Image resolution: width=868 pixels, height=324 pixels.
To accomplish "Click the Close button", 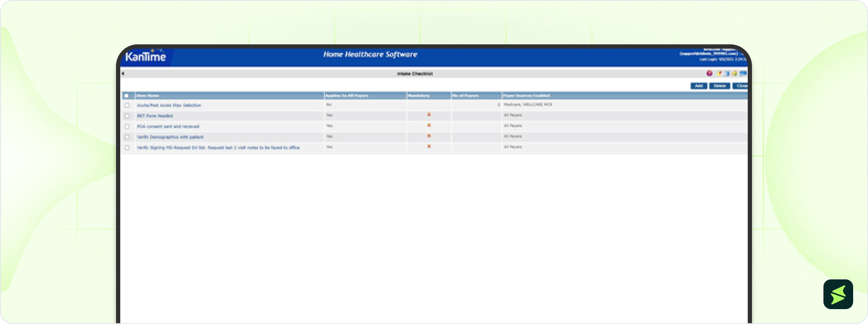I will (x=740, y=86).
